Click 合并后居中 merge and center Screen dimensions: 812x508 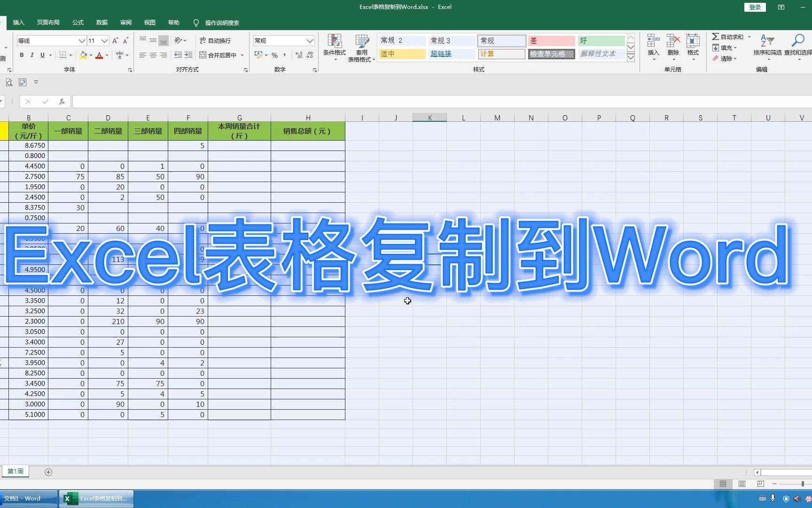coord(218,55)
